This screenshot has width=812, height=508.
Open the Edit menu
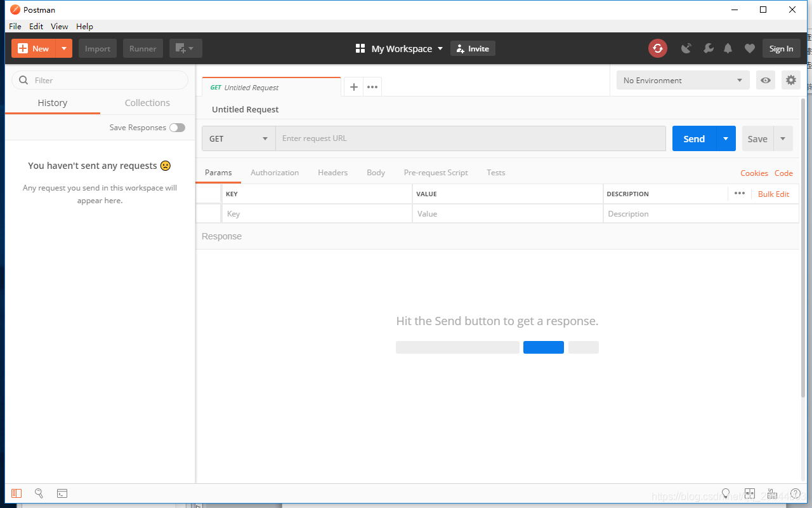pos(36,26)
